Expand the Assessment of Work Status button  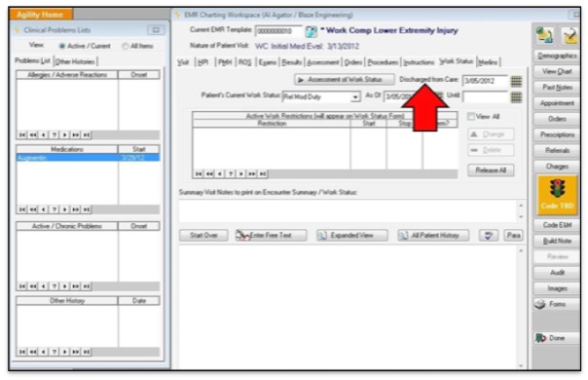(x=345, y=80)
